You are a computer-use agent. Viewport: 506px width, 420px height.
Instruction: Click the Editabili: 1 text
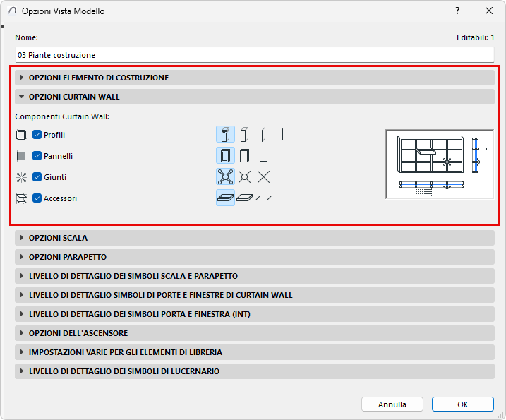476,38
